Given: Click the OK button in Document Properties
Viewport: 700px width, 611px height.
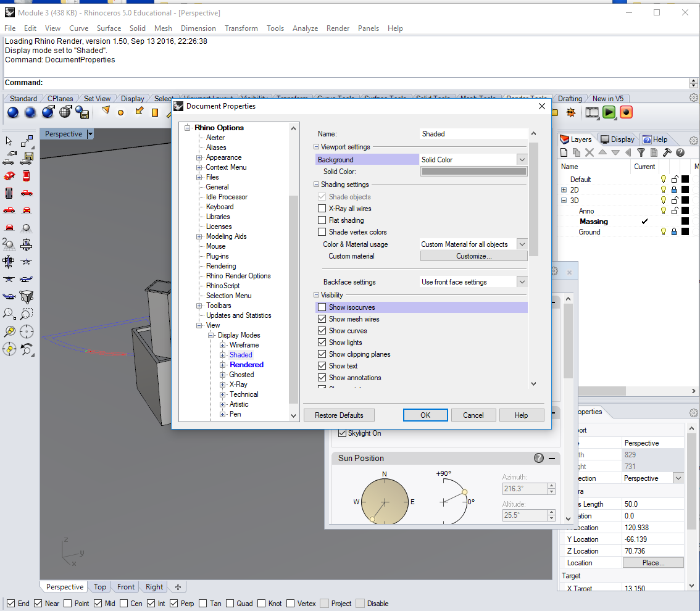Looking at the screenshot, I should 425,415.
